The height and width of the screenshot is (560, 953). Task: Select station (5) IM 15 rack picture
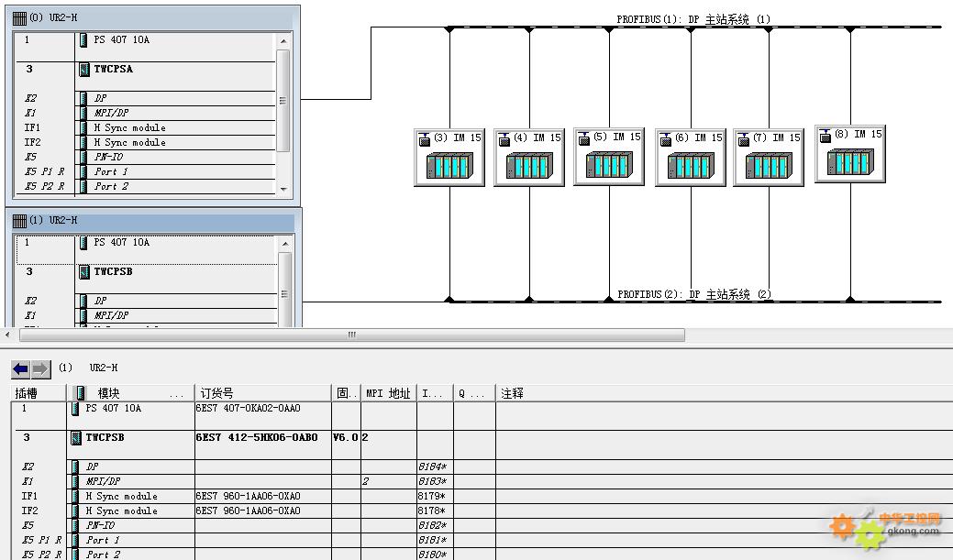(x=609, y=164)
